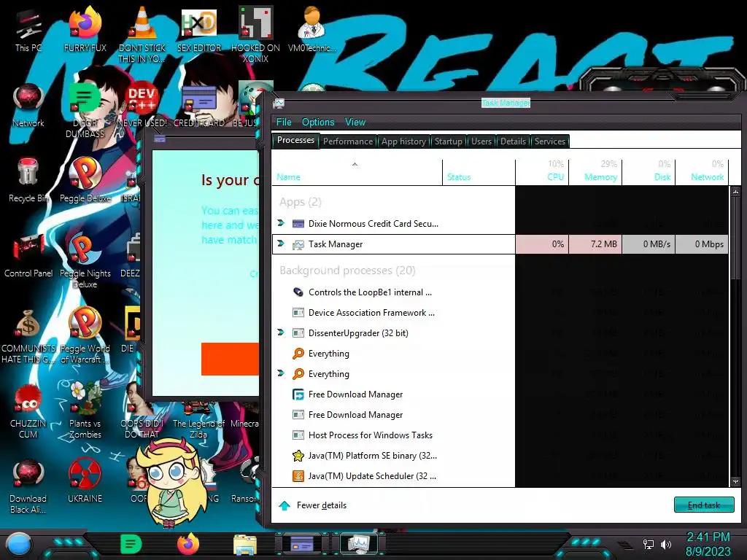Expand the DissenterUpgrader (32 bit) row
This screenshot has width=747, height=560.
281,332
